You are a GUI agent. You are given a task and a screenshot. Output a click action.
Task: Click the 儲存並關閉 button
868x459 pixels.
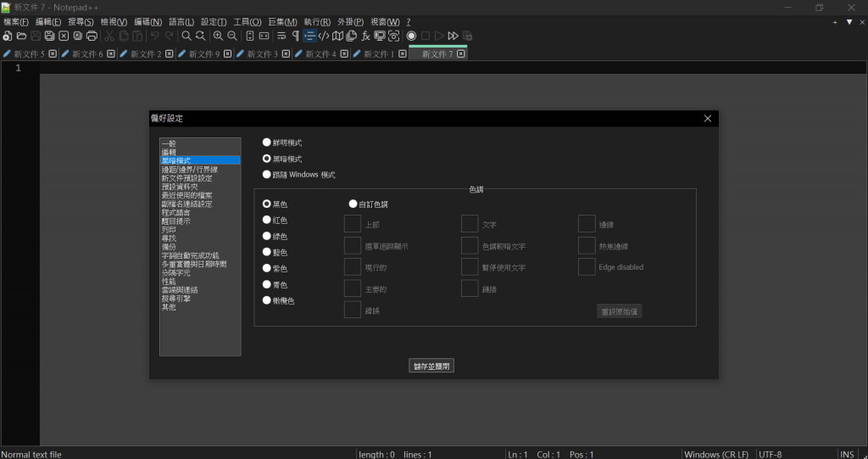point(431,366)
